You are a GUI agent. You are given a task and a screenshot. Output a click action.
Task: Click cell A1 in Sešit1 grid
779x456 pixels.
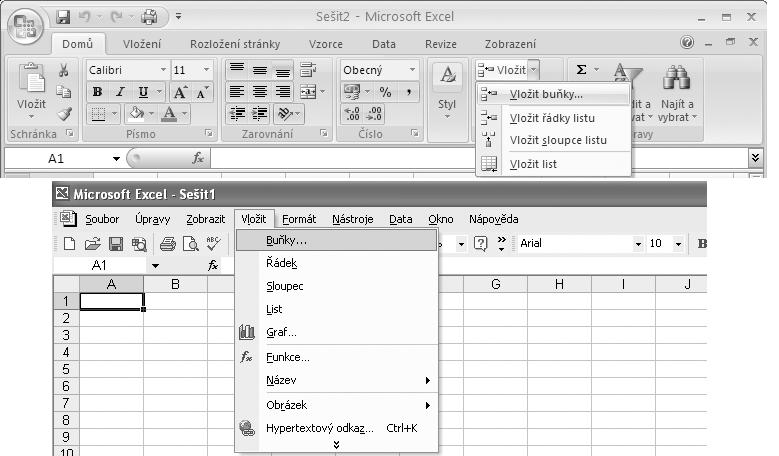111,301
